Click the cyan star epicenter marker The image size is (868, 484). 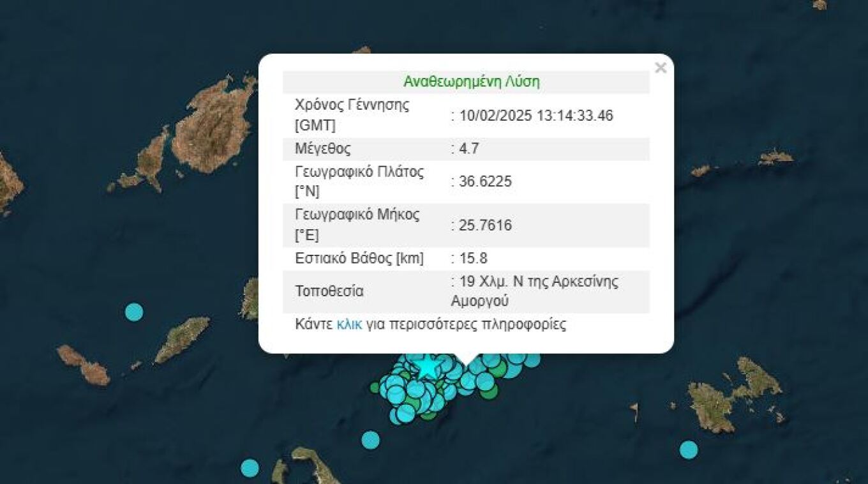426,367
